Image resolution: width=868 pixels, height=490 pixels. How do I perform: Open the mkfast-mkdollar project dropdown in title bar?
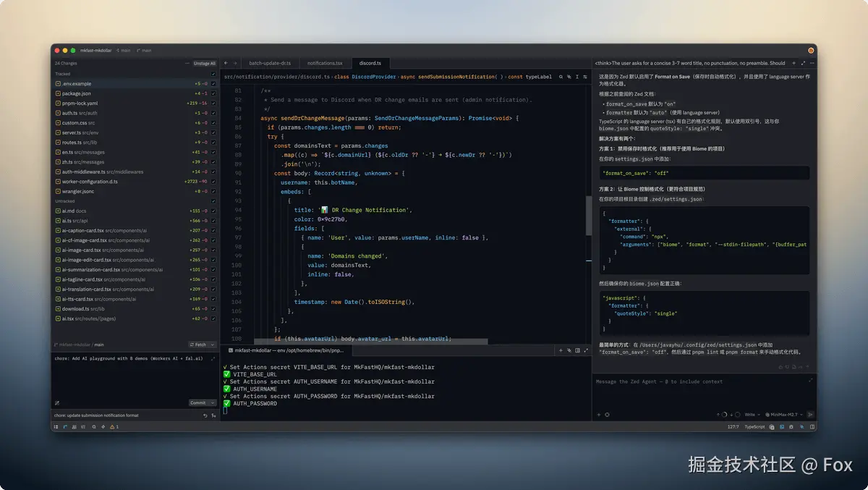click(95, 51)
